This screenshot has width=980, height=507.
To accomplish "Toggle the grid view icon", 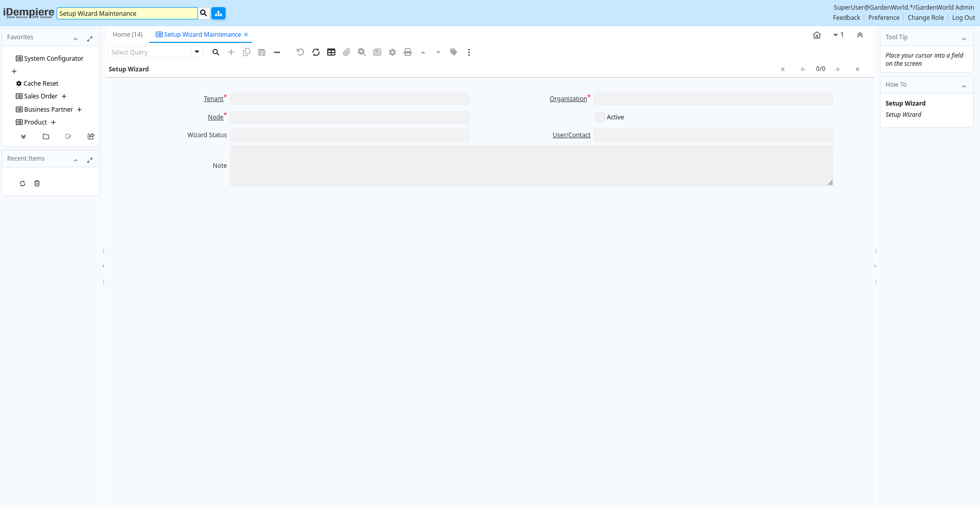I will pos(331,53).
